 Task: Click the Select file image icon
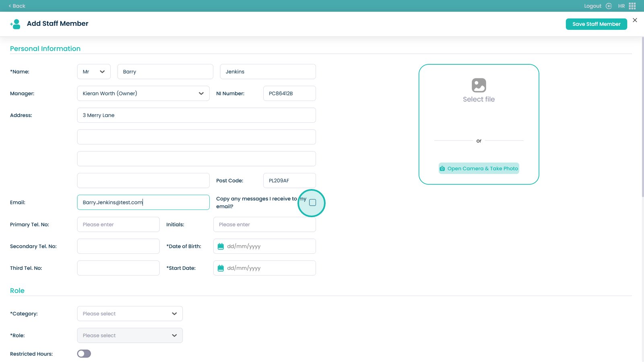click(x=479, y=85)
